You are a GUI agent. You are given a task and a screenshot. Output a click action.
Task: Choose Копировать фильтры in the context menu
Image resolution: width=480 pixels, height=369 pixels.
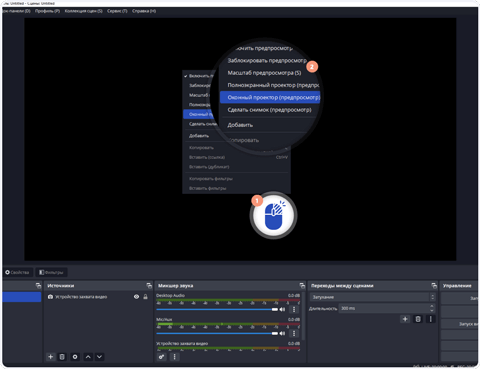click(x=236, y=179)
